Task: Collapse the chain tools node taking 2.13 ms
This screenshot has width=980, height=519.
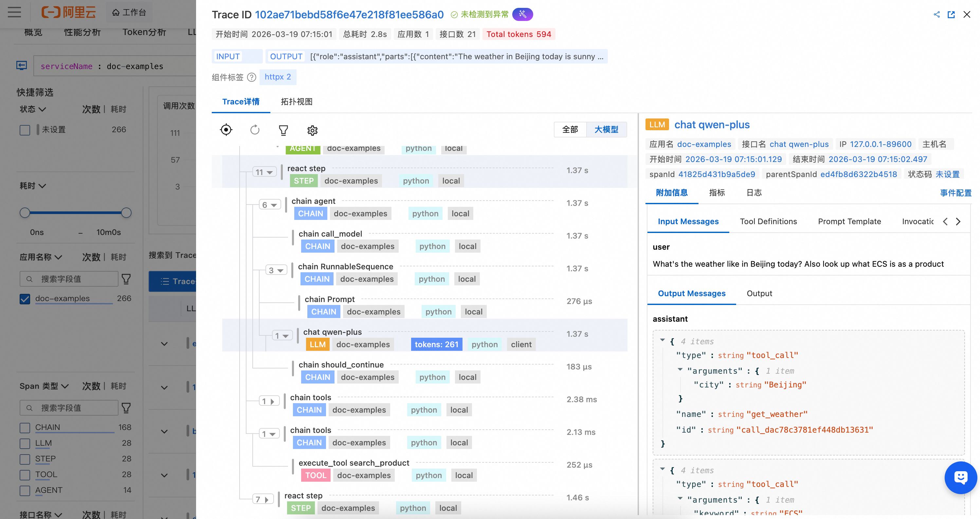Action: pos(269,434)
